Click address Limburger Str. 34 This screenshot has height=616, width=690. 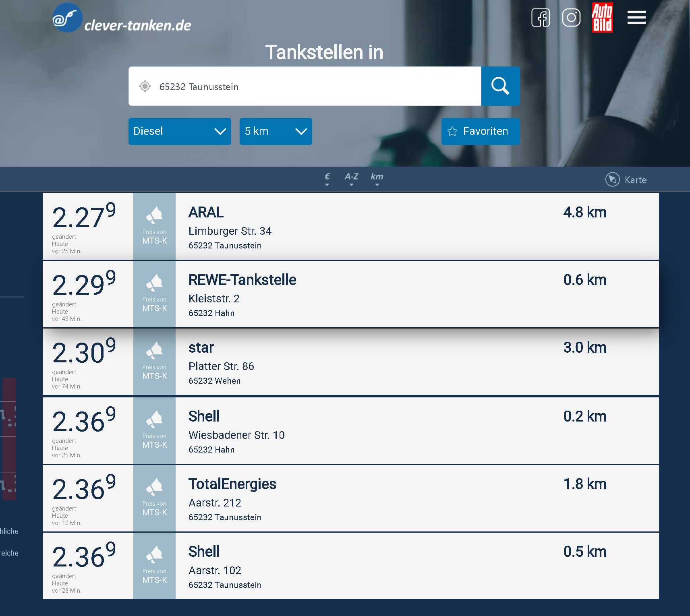pos(230,231)
